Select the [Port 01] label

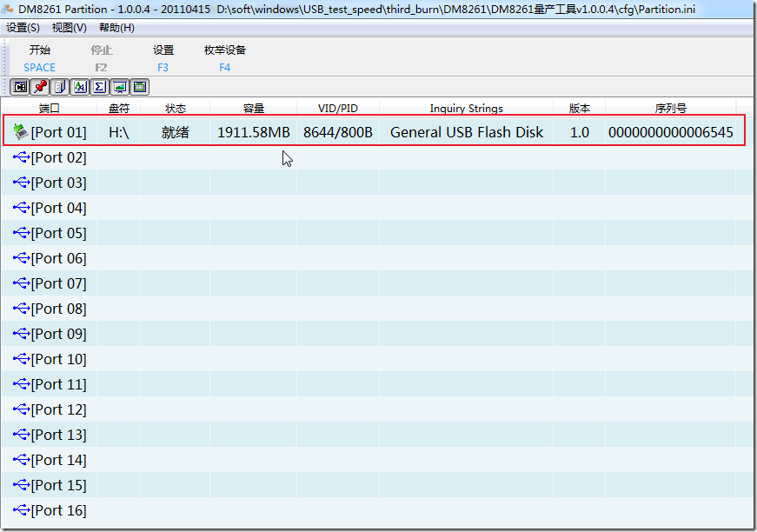click(x=59, y=132)
